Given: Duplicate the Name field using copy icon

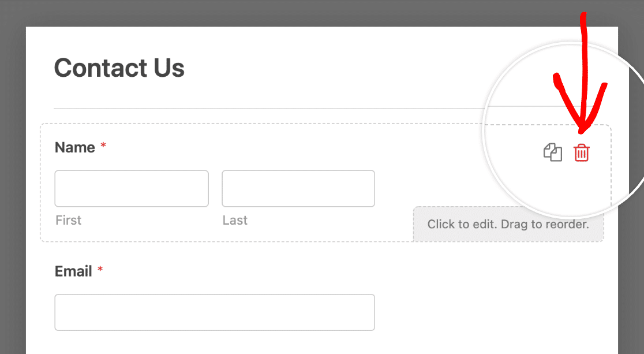Looking at the screenshot, I should (x=553, y=153).
